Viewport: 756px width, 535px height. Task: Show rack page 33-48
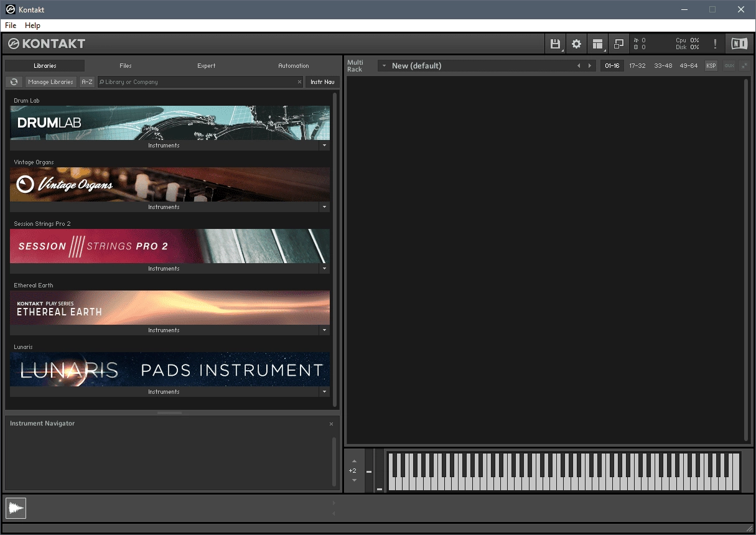(x=663, y=65)
